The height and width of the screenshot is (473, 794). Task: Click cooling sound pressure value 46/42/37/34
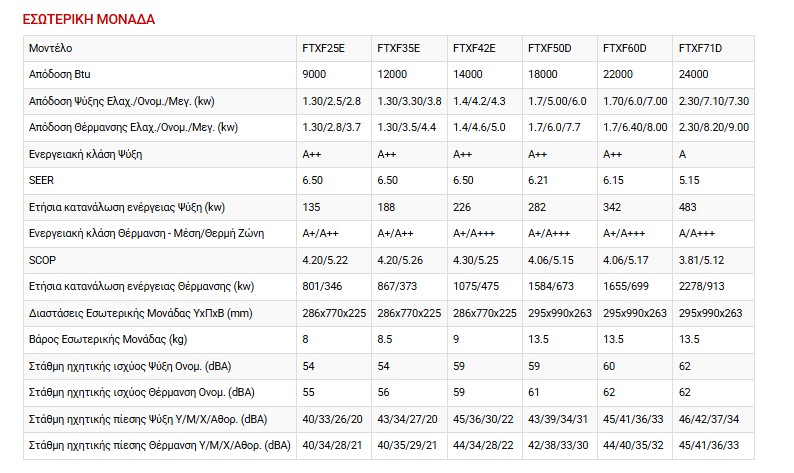(x=711, y=418)
